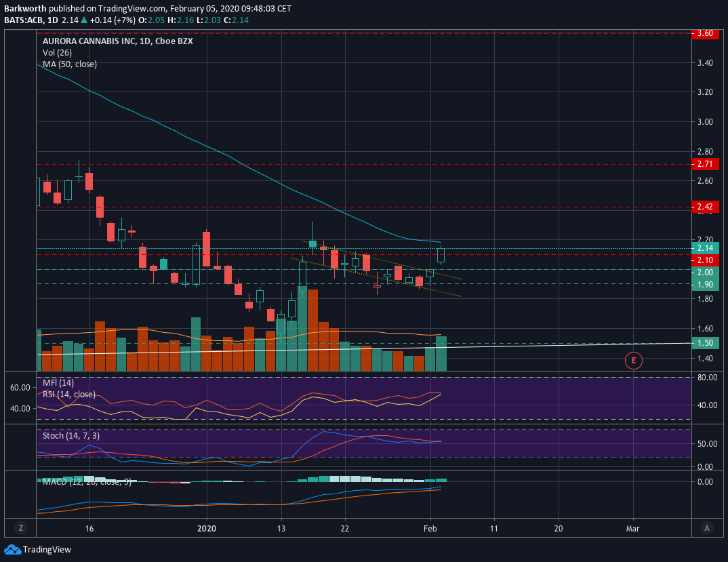728x562 pixels.
Task: Select the MACD indicator label
Action: coord(87,481)
